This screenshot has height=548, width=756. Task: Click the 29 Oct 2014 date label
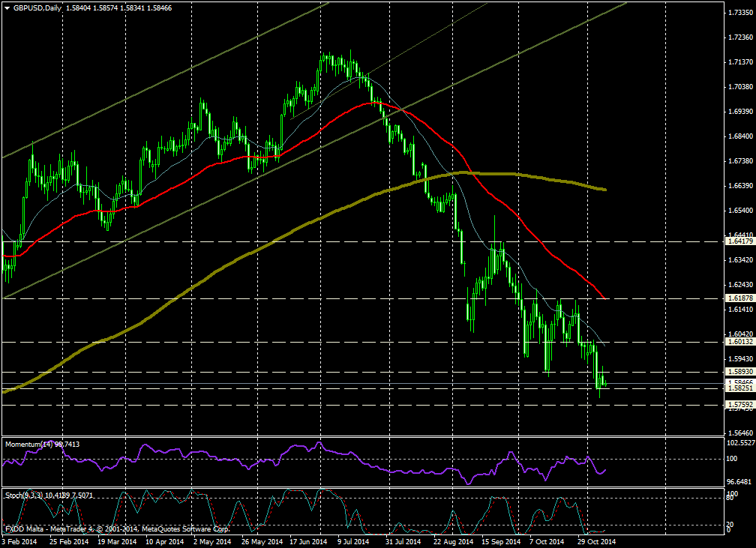pyautogui.click(x=598, y=541)
